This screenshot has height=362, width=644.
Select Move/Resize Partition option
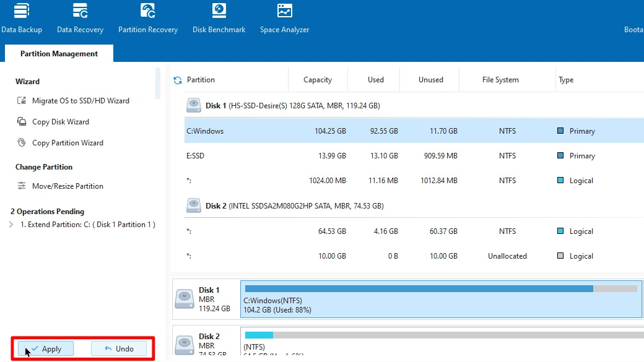[67, 186]
